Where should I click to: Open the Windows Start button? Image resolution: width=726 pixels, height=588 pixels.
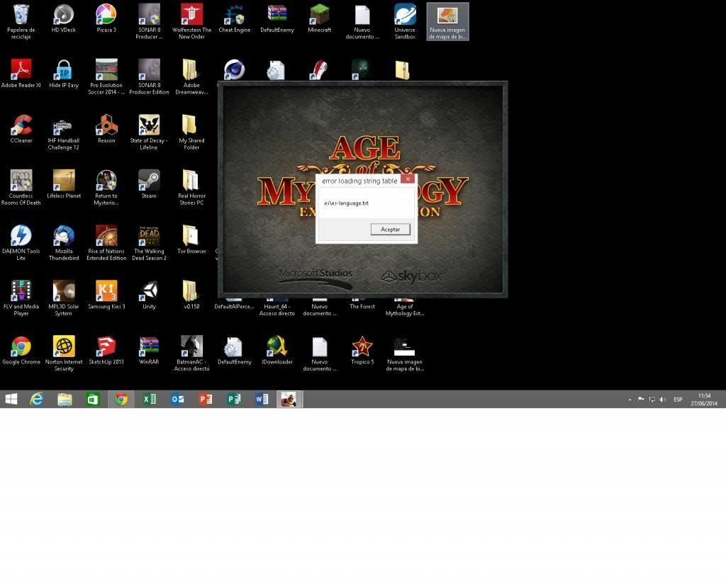click(x=11, y=399)
